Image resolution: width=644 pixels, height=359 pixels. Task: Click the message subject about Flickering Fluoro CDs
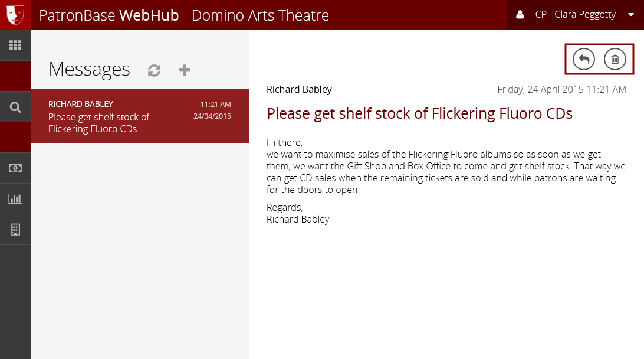(x=419, y=113)
